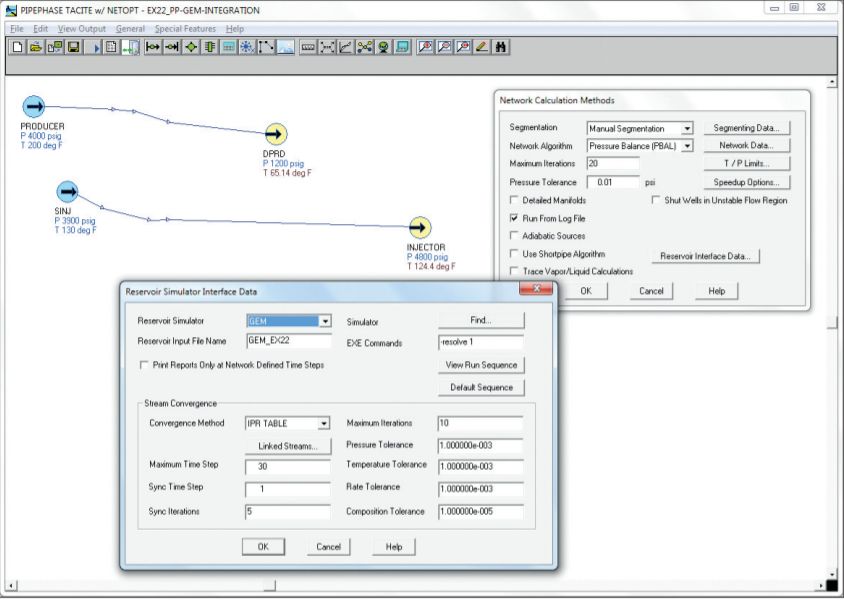Expand the Convergence Method dropdown
844x600 pixels.
click(x=323, y=424)
